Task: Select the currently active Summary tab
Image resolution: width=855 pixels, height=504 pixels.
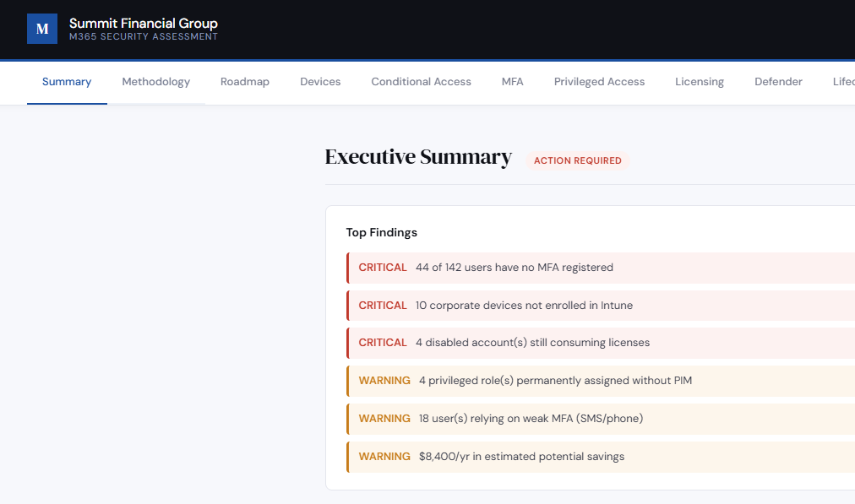Action: [x=67, y=81]
